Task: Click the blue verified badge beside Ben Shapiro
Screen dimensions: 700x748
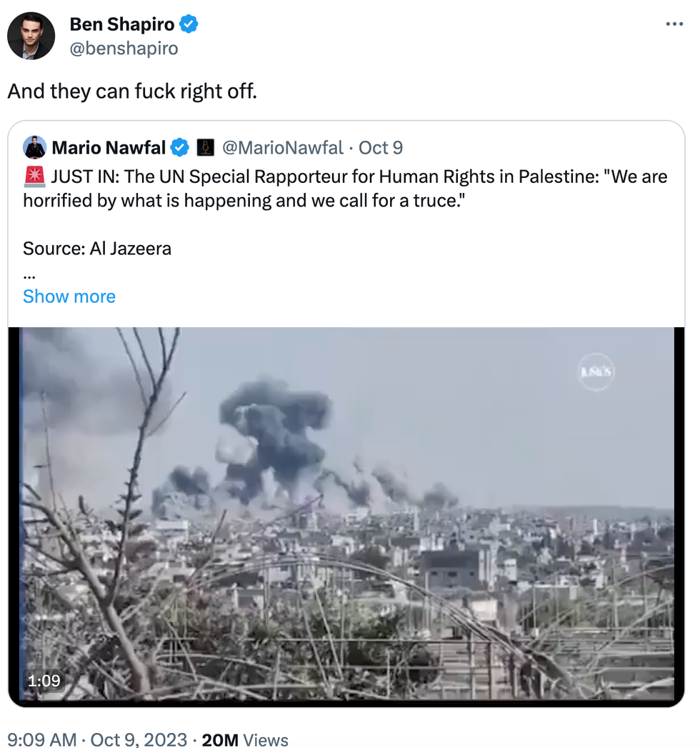Action: point(189,25)
